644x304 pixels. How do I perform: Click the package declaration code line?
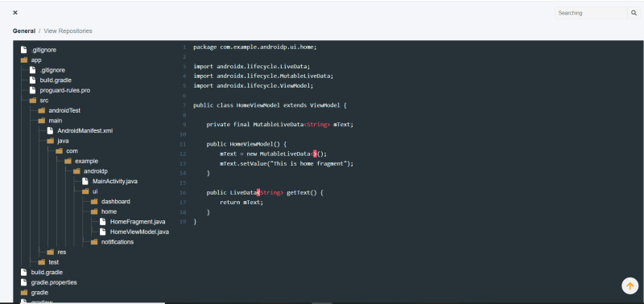click(x=255, y=47)
